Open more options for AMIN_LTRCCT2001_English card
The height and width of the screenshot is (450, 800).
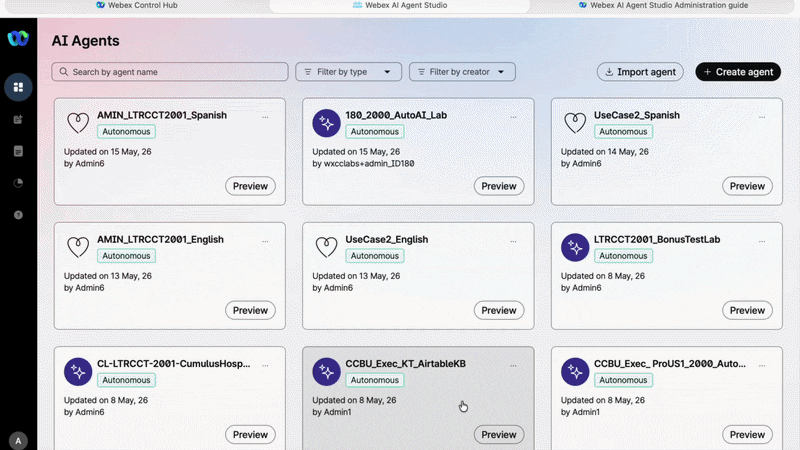[265, 241]
